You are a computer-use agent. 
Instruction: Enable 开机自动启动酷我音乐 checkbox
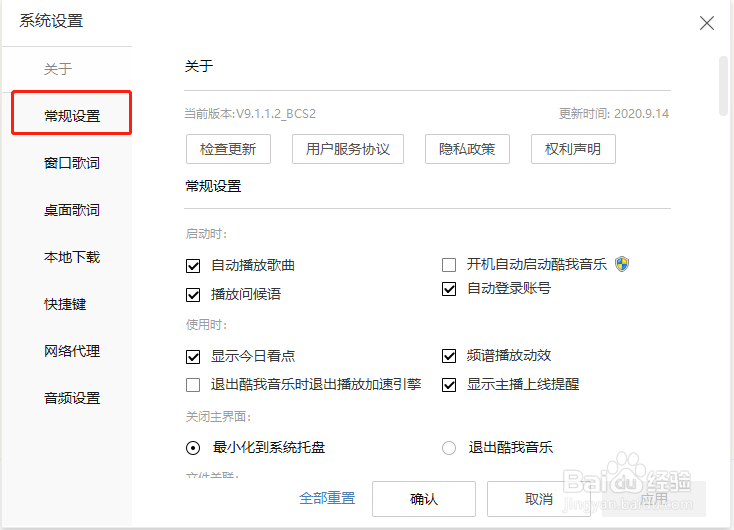click(x=449, y=265)
